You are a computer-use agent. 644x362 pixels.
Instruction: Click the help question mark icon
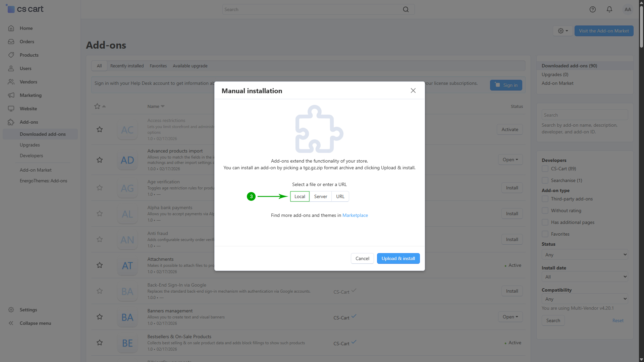pos(593,9)
